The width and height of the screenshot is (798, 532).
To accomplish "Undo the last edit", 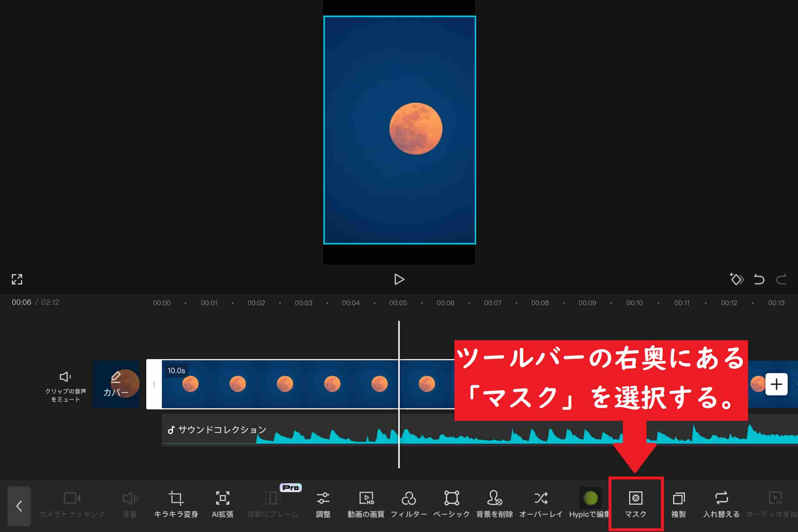I will (759, 279).
